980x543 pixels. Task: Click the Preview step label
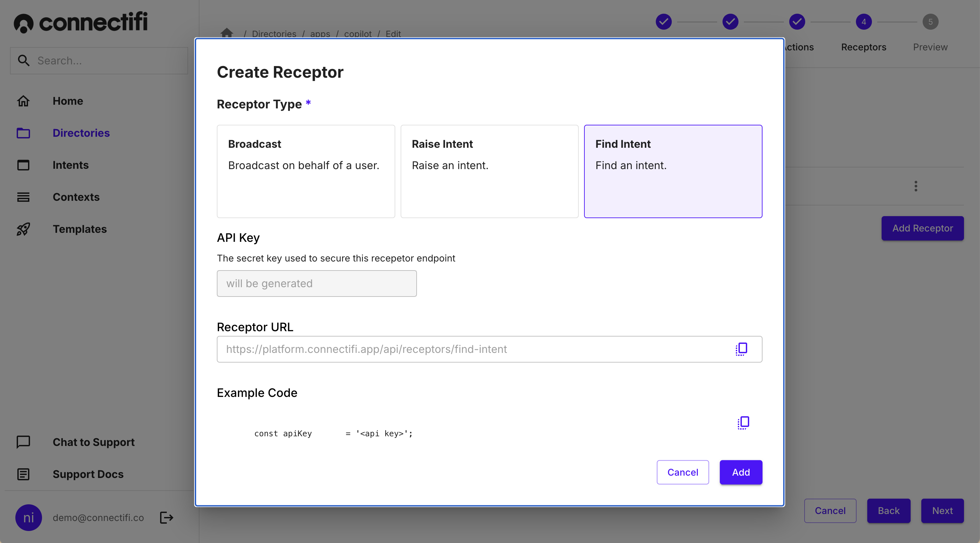point(930,47)
